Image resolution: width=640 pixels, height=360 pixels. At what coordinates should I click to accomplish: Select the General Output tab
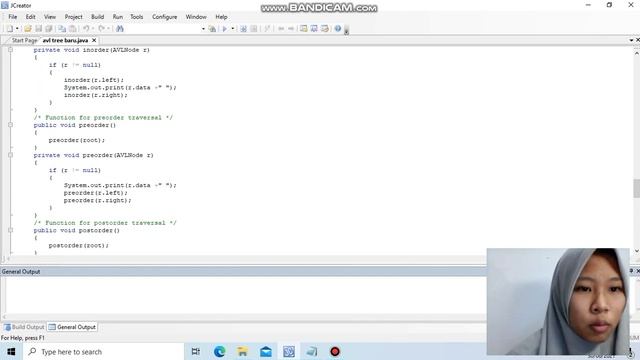[x=72, y=327]
